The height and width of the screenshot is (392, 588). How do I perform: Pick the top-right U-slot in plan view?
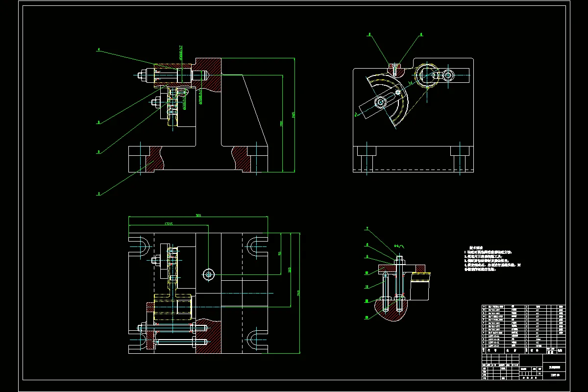tap(258, 245)
